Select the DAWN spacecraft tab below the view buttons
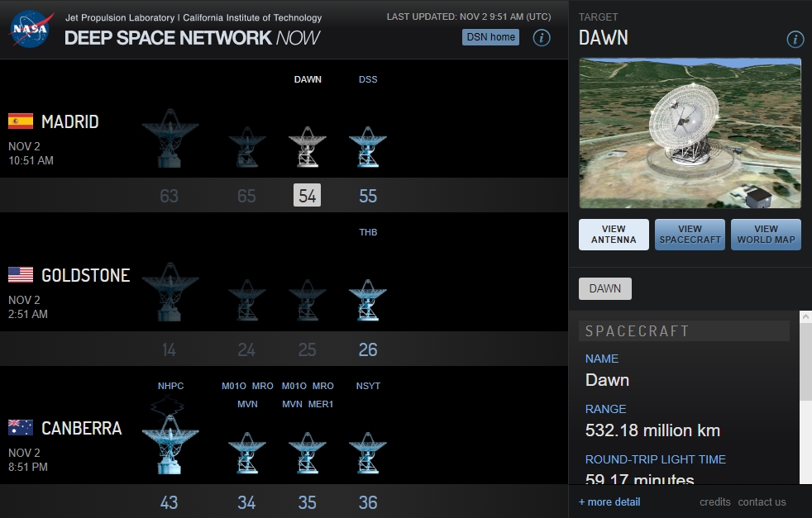 tap(604, 289)
